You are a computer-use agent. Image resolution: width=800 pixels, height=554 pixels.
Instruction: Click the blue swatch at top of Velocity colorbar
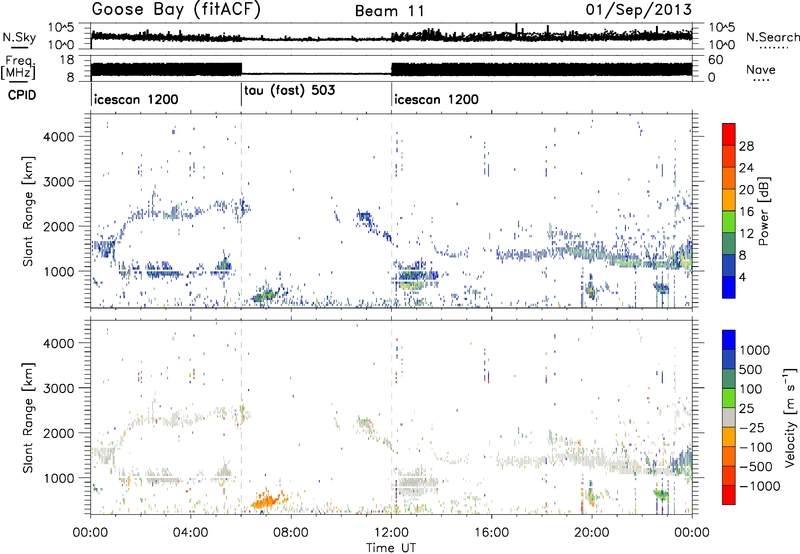point(729,339)
